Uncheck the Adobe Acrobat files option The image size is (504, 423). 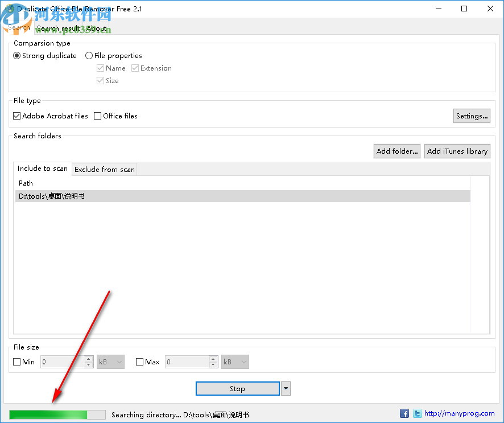click(16, 116)
